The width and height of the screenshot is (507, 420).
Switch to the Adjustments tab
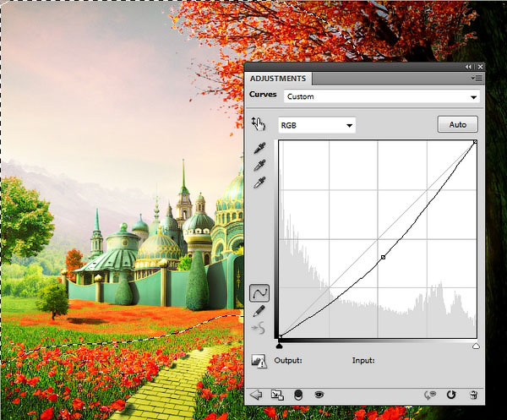click(x=278, y=79)
